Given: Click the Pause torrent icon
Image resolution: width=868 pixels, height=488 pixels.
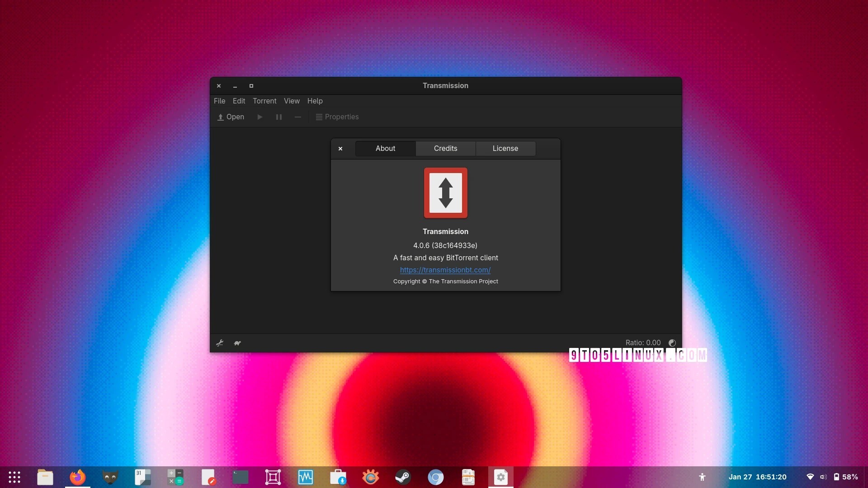Looking at the screenshot, I should (x=278, y=117).
